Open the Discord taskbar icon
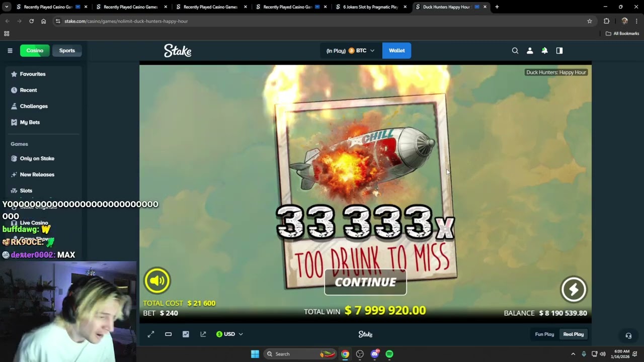 click(x=374, y=354)
